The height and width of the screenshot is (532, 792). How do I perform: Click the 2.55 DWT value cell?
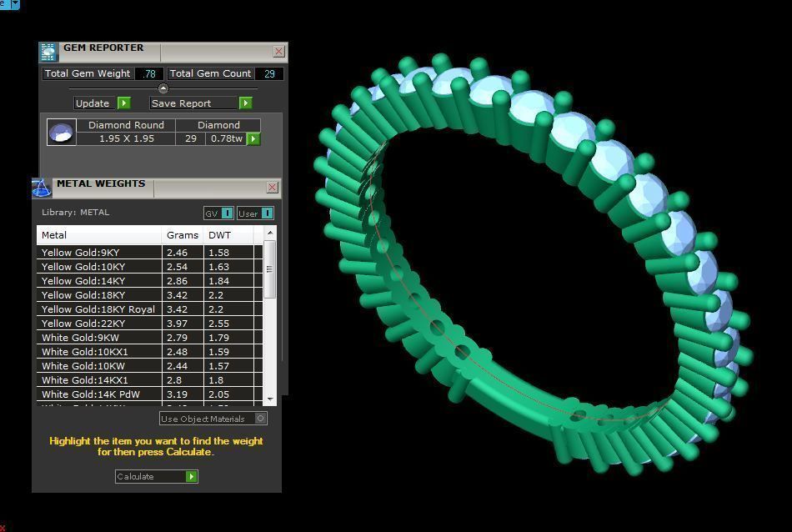(228, 323)
